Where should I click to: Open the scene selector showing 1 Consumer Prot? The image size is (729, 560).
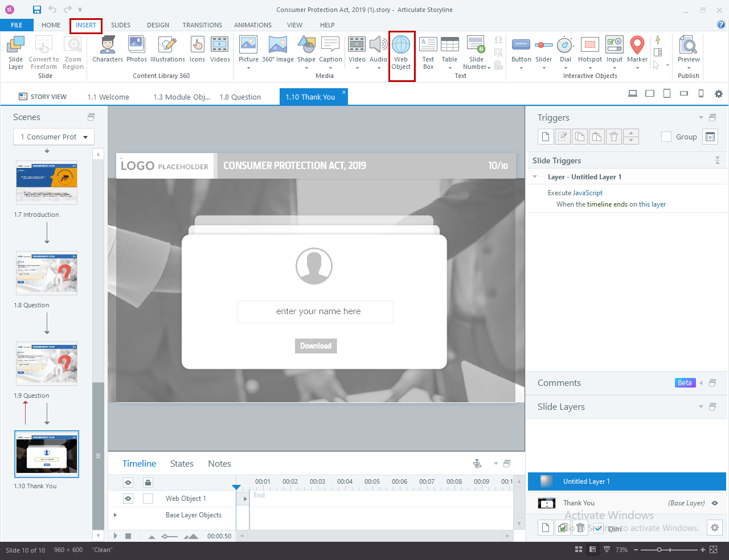pyautogui.click(x=53, y=137)
